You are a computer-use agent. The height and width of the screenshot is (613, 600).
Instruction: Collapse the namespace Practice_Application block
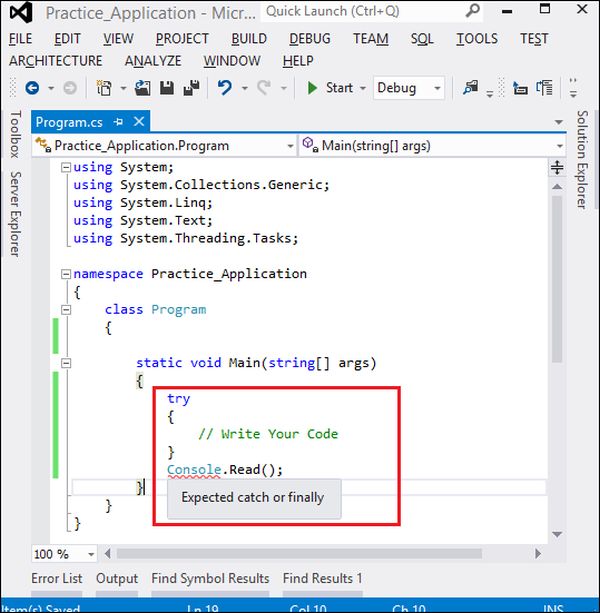coord(66,274)
